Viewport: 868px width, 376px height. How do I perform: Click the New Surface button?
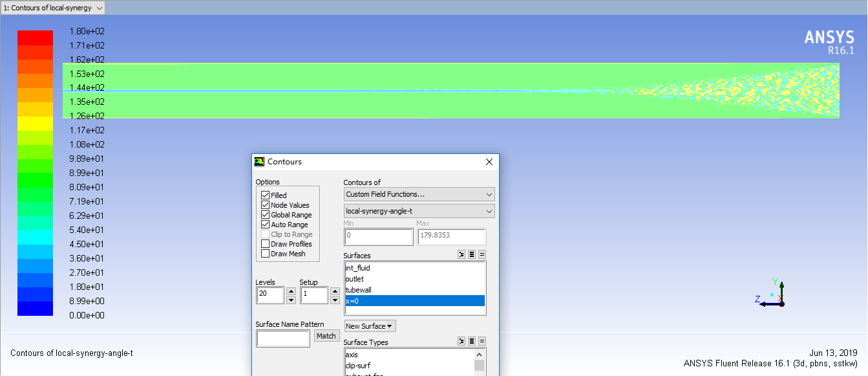pos(370,326)
